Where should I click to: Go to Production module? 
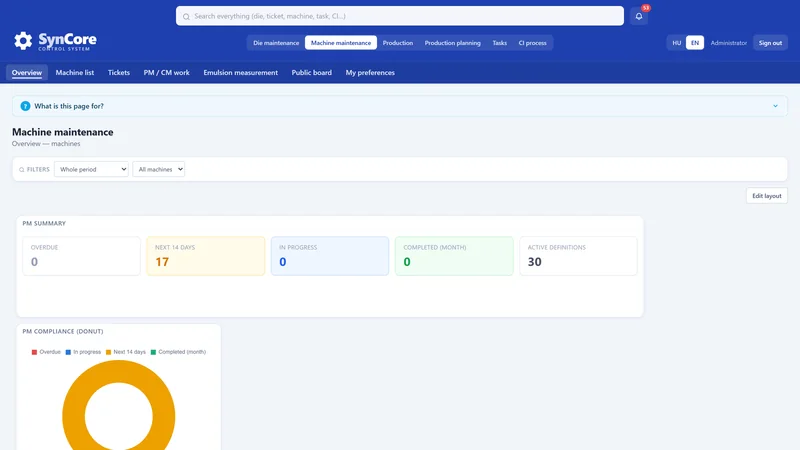[x=397, y=43]
